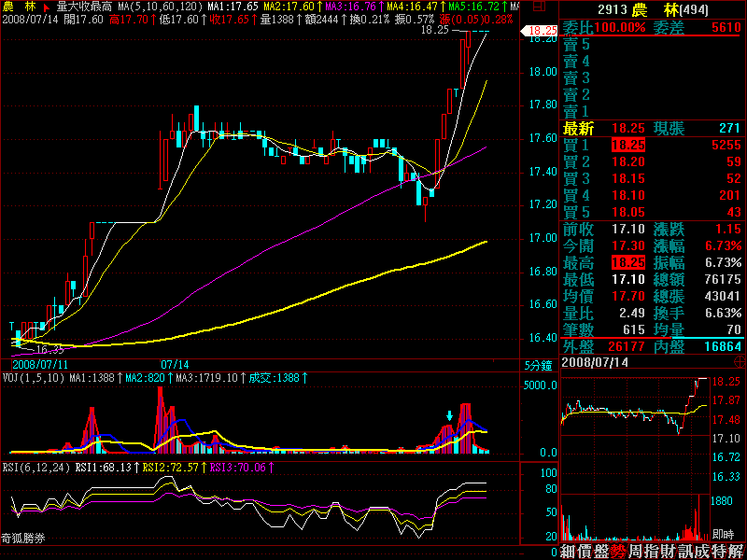Click the 18.25 price tag on the axis
This screenshot has height=560, width=747.
(540, 31)
